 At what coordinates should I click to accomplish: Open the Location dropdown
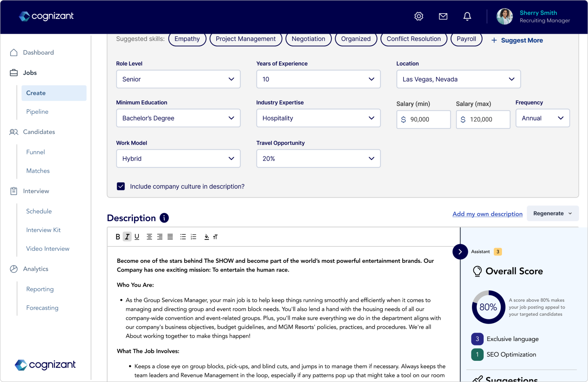pos(458,79)
